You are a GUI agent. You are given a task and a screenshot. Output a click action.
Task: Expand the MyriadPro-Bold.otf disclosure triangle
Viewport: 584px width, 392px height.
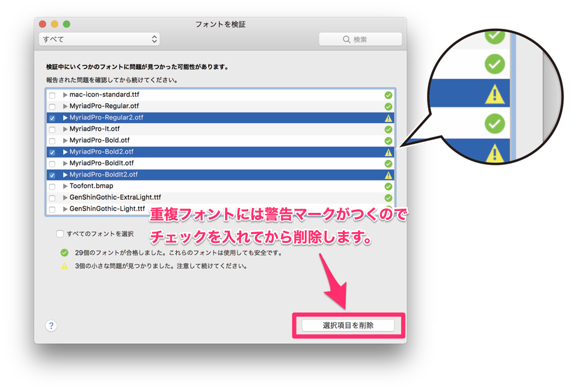(x=64, y=140)
